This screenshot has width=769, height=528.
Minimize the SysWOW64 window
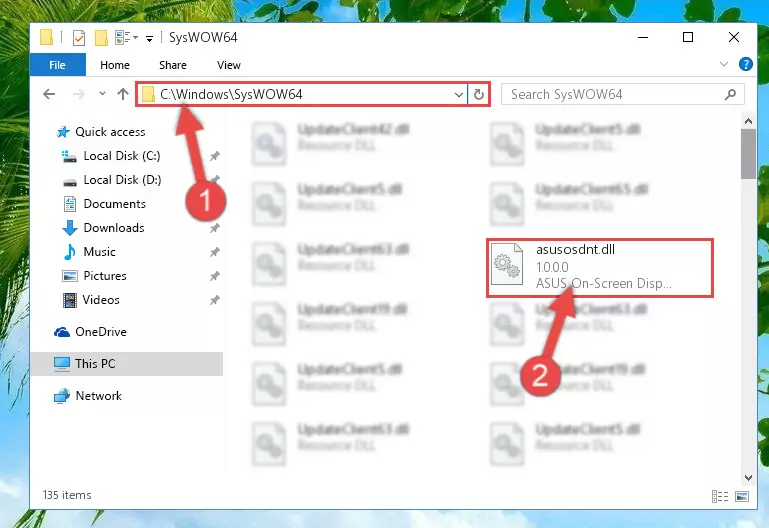coord(643,37)
